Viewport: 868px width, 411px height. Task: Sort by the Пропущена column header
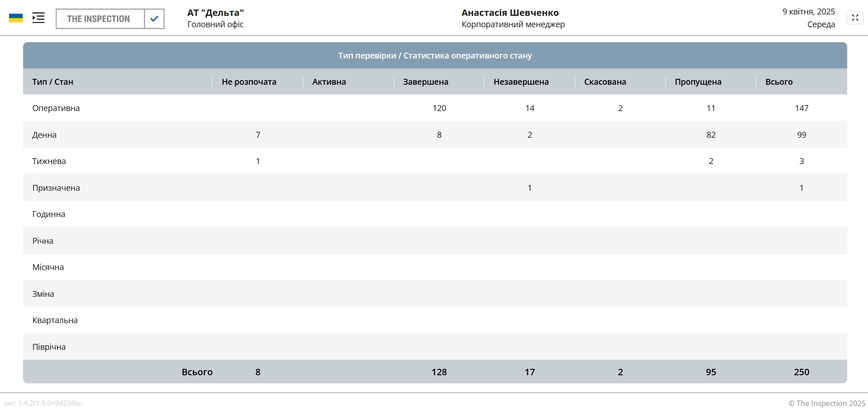(698, 82)
